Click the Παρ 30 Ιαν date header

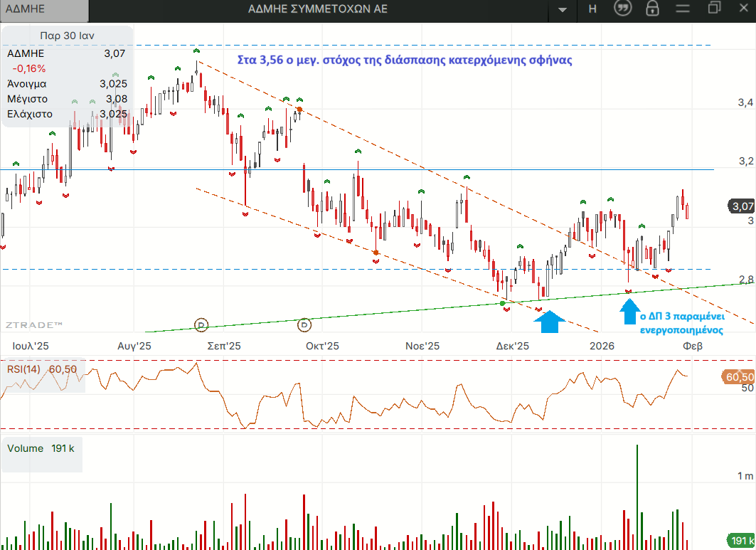[67, 36]
